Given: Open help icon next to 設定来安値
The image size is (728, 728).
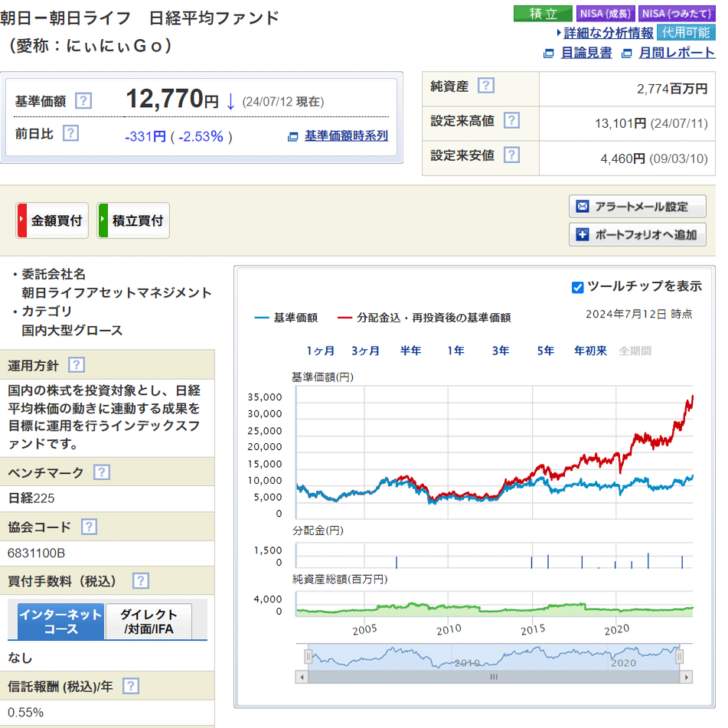Looking at the screenshot, I should (511, 155).
